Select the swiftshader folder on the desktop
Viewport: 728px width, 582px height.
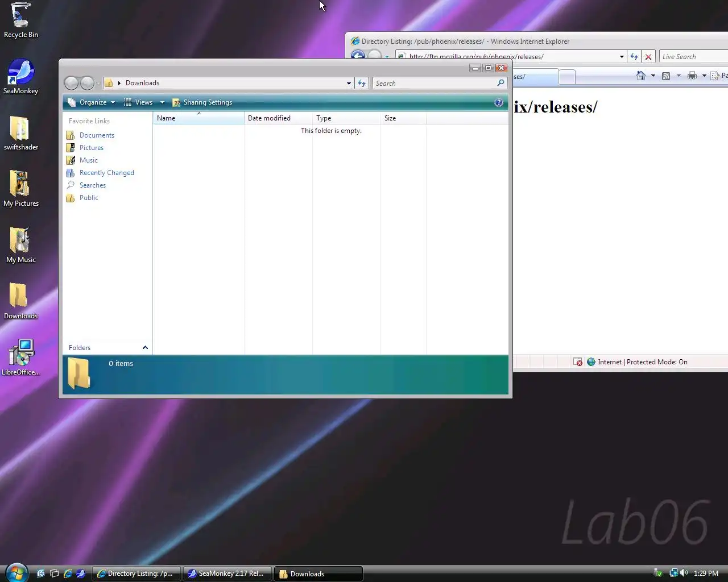coord(21,133)
